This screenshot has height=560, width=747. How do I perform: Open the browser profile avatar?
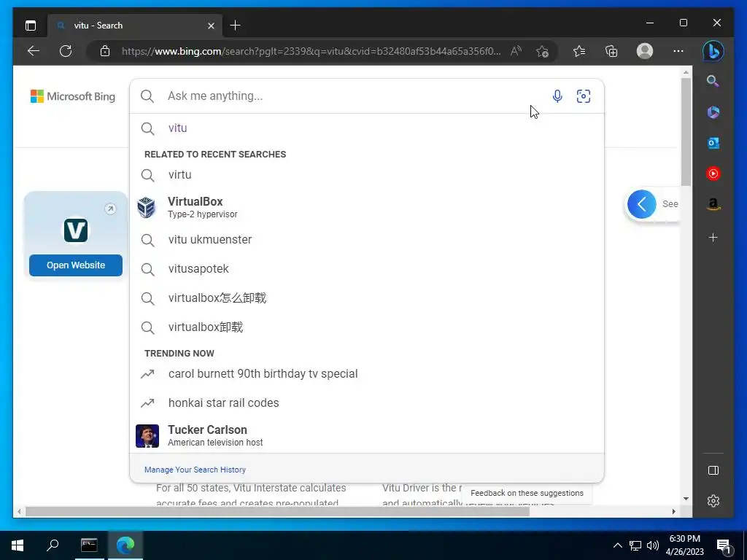click(x=645, y=51)
